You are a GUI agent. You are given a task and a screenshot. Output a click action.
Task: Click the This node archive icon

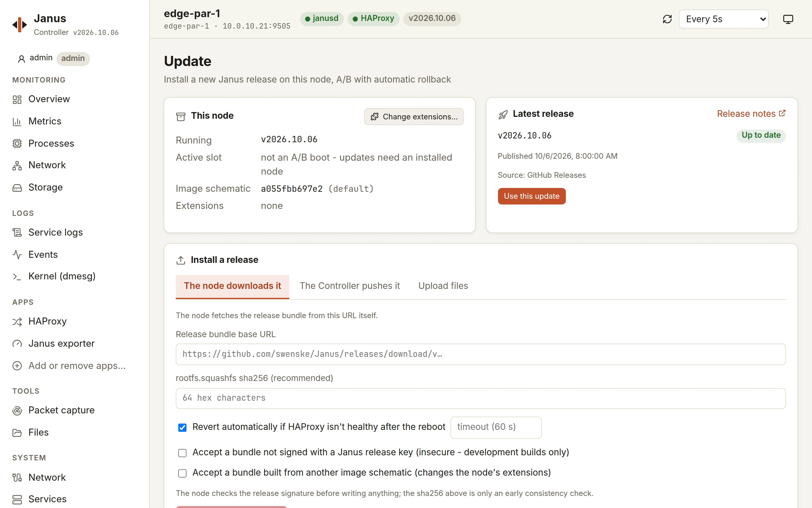(181, 117)
